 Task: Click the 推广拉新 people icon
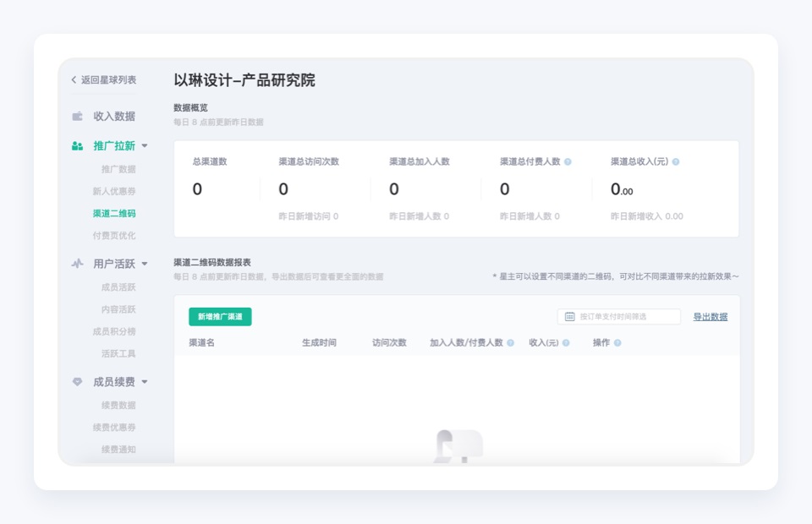click(77, 146)
